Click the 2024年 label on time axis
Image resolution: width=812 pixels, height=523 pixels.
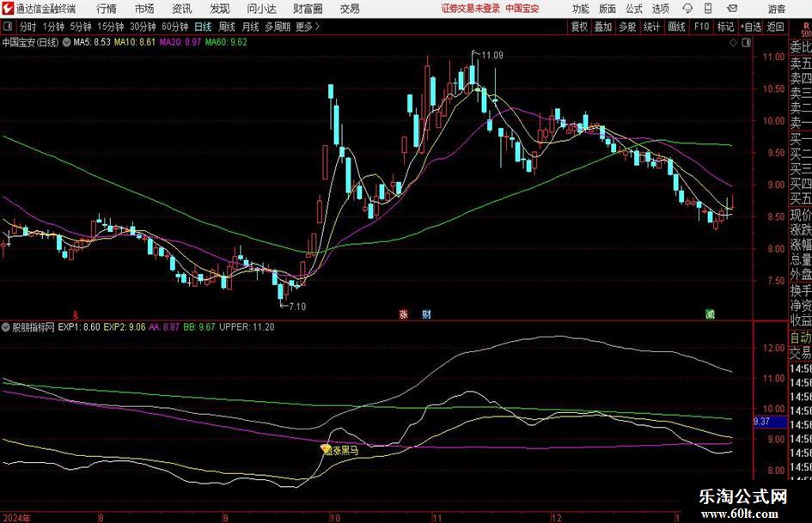coord(16,518)
